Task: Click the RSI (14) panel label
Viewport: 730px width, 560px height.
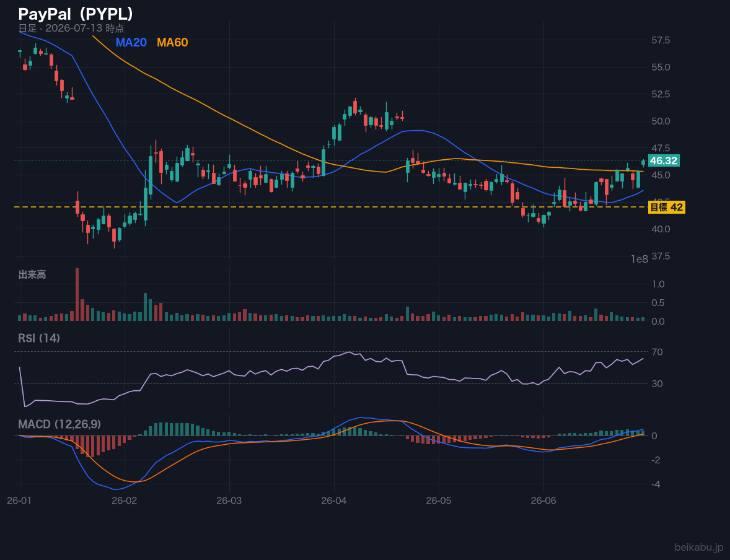Action: pos(39,338)
